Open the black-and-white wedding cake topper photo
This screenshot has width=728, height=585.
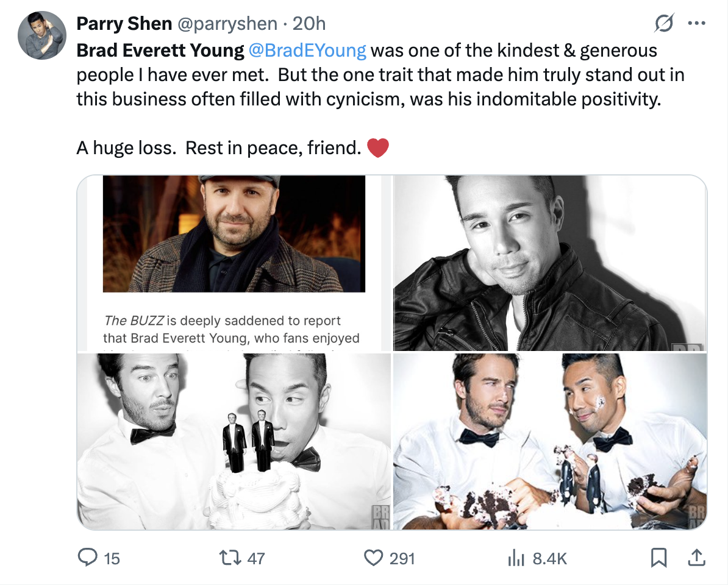point(234,441)
